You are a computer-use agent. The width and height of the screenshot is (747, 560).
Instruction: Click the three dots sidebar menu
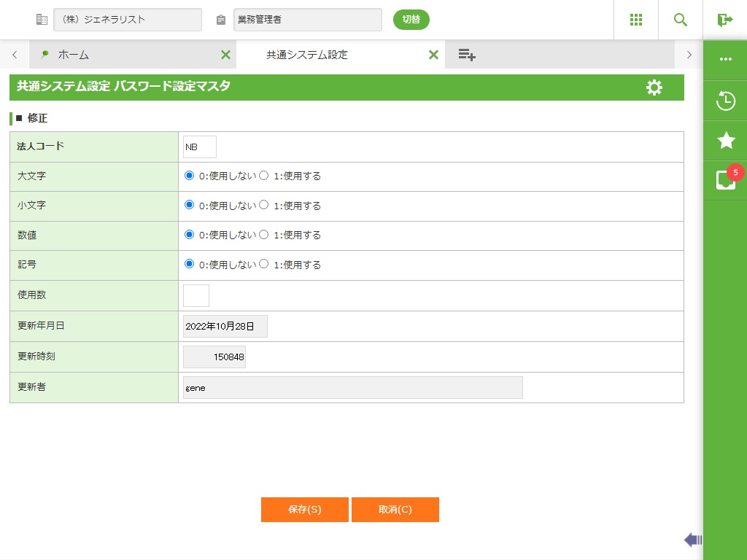tap(725, 60)
